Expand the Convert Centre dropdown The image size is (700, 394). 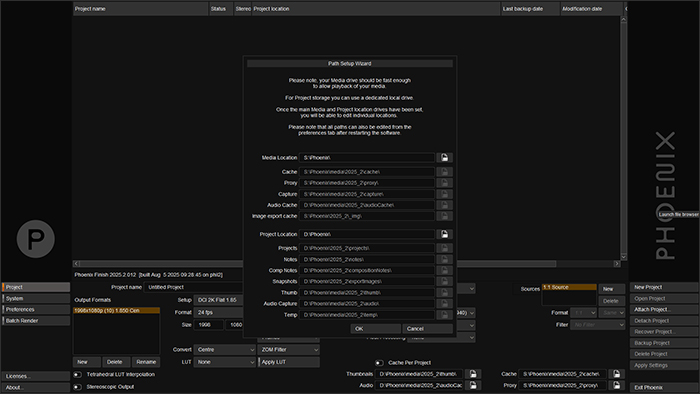(x=225, y=349)
